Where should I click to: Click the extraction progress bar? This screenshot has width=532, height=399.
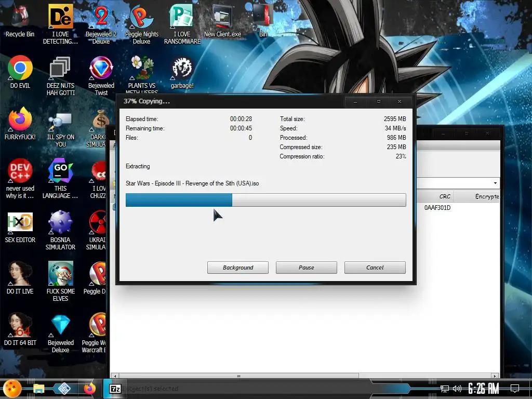pos(265,200)
